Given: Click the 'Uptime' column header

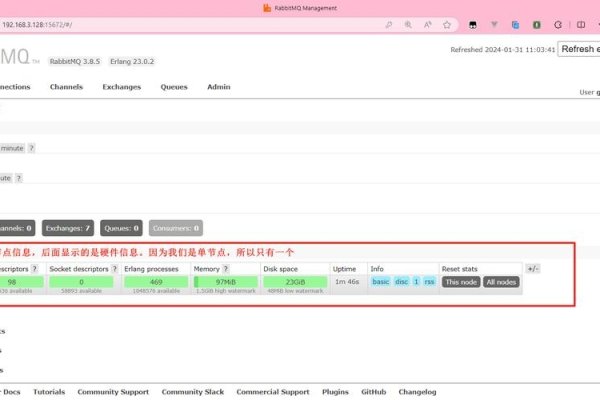Looking at the screenshot, I should pos(344,269).
